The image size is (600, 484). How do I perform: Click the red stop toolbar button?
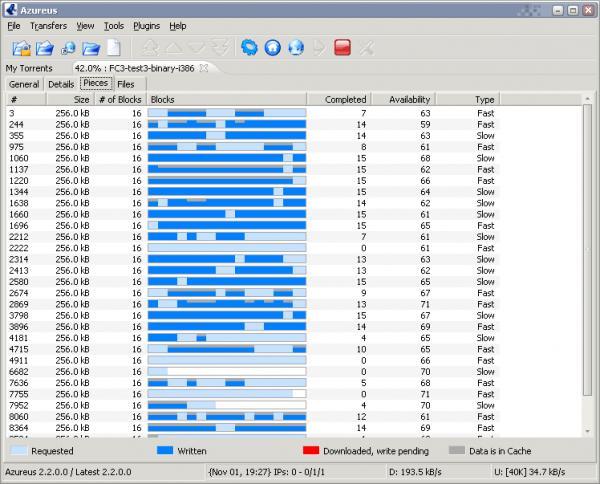click(x=342, y=48)
